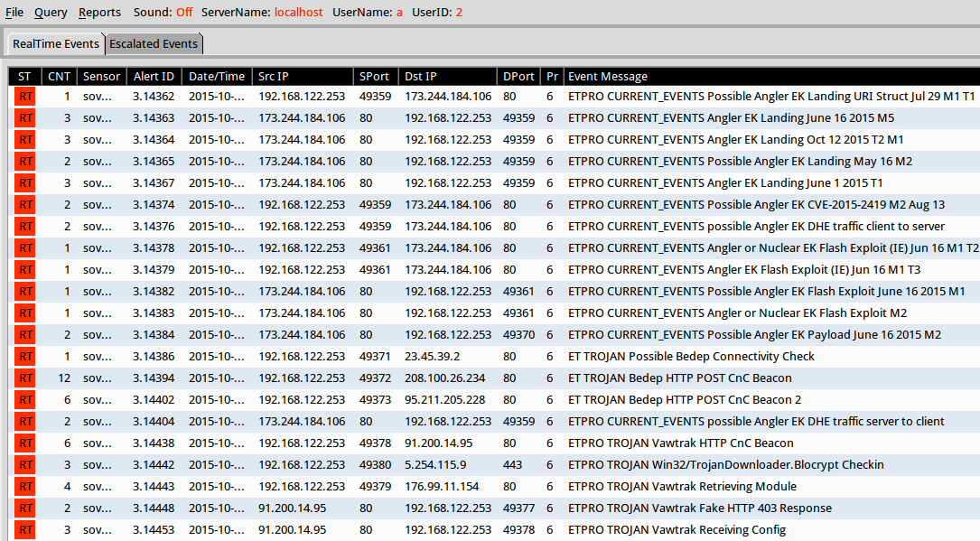Select the Vawtrak HTTP CnC Beacon event
The height and width of the screenshot is (541, 980).
click(680, 443)
